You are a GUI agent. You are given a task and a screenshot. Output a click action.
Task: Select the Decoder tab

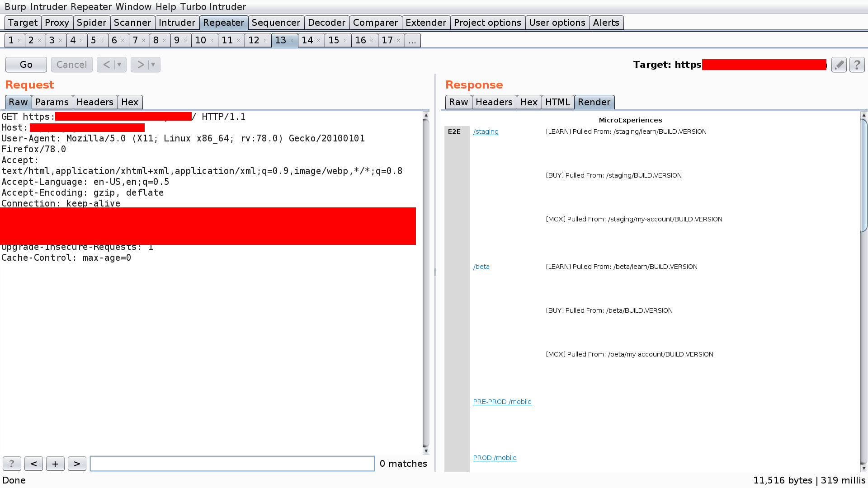tap(327, 22)
